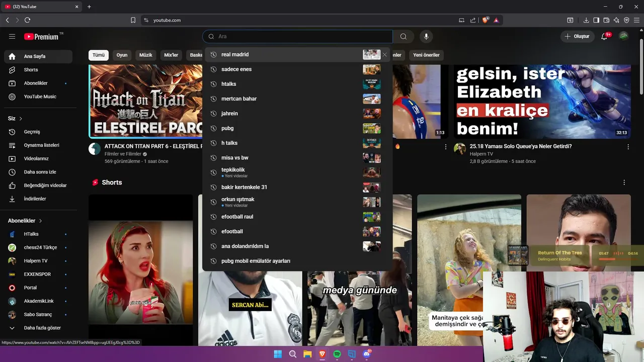This screenshot has width=644, height=362.
Task: Select 'htalks' search suggestion
Action: point(297,84)
